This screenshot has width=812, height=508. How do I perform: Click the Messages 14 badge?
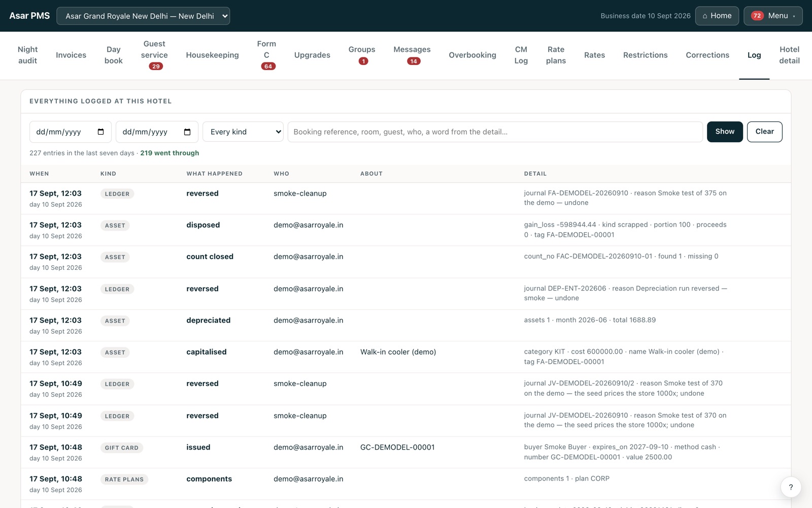414,61
